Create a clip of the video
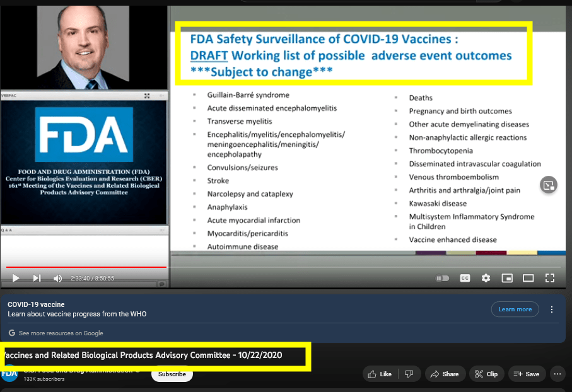572x392 pixels. point(487,374)
